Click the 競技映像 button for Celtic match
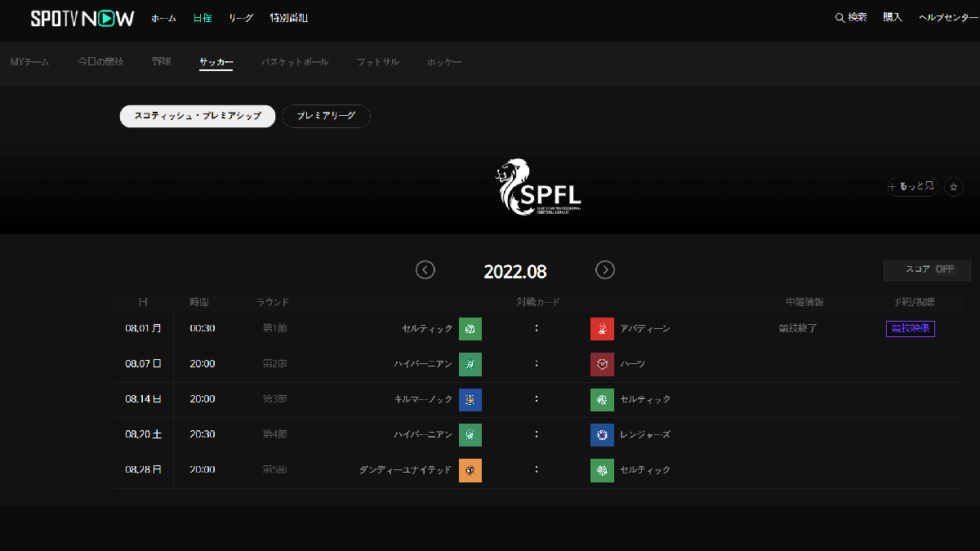Image resolution: width=980 pixels, height=551 pixels. tap(911, 329)
